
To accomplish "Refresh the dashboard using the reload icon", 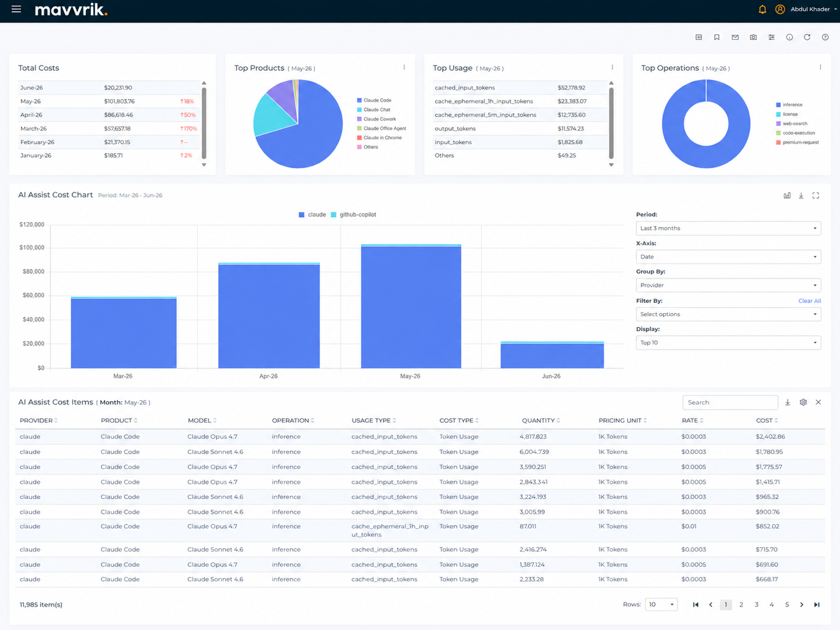I will (x=807, y=37).
